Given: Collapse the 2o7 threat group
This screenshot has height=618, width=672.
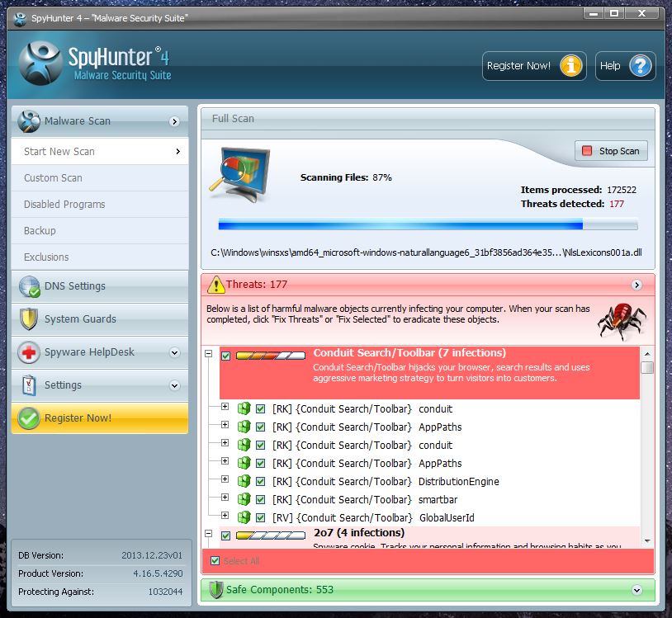Looking at the screenshot, I should [209, 534].
